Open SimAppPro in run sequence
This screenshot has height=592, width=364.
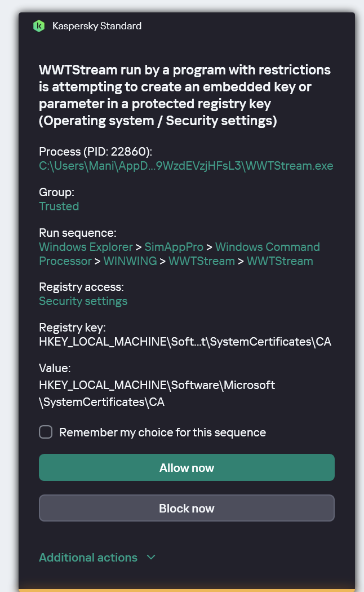174,247
